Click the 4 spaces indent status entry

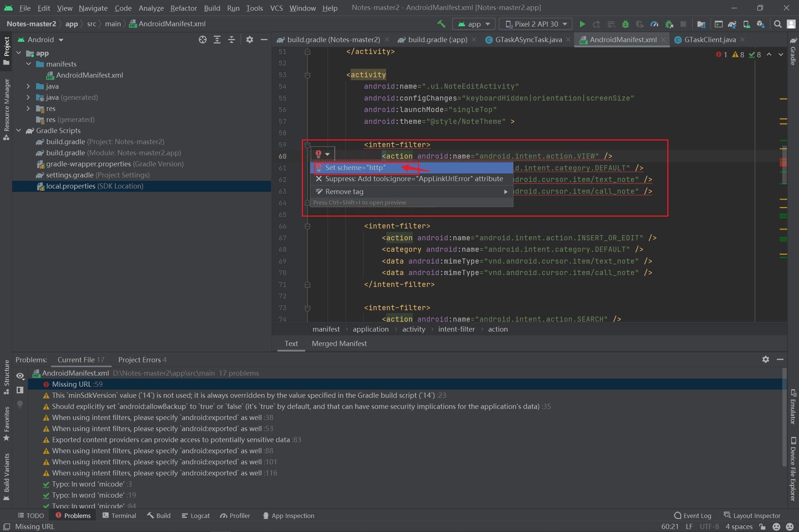[739, 526]
